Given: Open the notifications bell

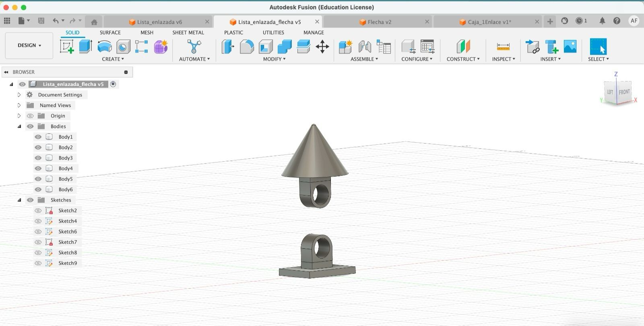Looking at the screenshot, I should tap(602, 21).
